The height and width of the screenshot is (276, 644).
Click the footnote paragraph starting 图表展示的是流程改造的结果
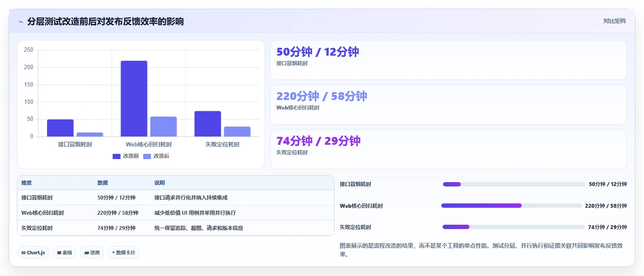pos(481,250)
